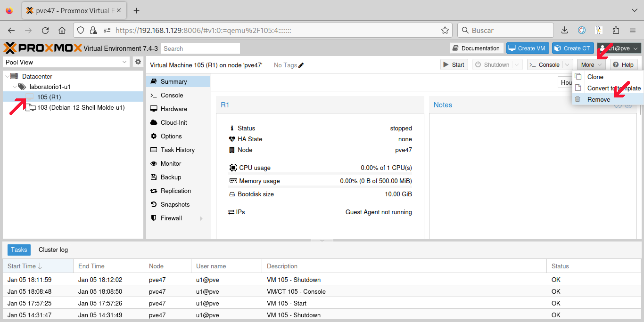The image size is (644, 322).
Task: Bookmark this page with the star icon
Action: coord(445,30)
